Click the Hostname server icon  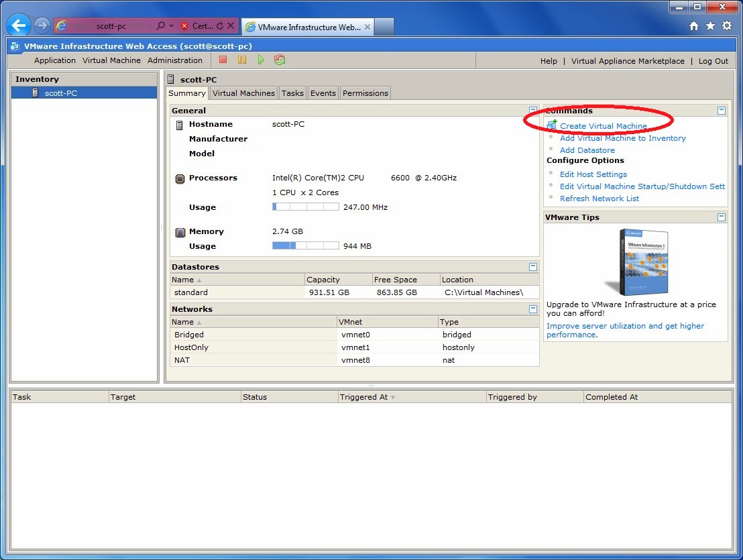[179, 125]
